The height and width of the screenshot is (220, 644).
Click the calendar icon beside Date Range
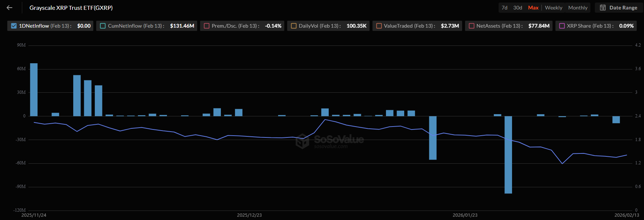pyautogui.click(x=603, y=8)
